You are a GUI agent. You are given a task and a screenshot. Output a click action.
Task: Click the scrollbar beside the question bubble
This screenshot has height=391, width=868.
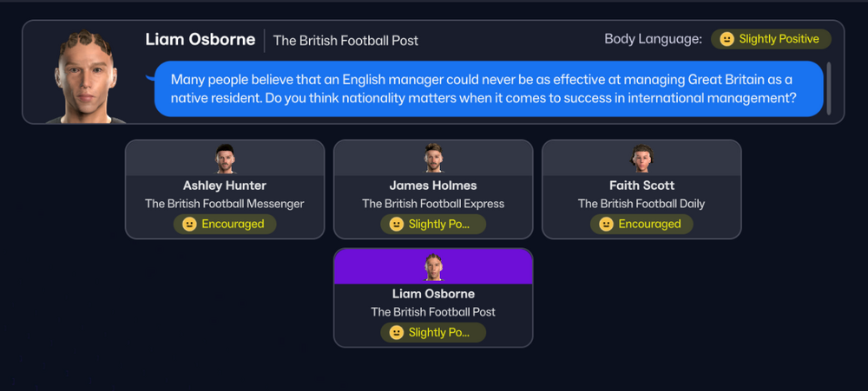pyautogui.click(x=829, y=88)
